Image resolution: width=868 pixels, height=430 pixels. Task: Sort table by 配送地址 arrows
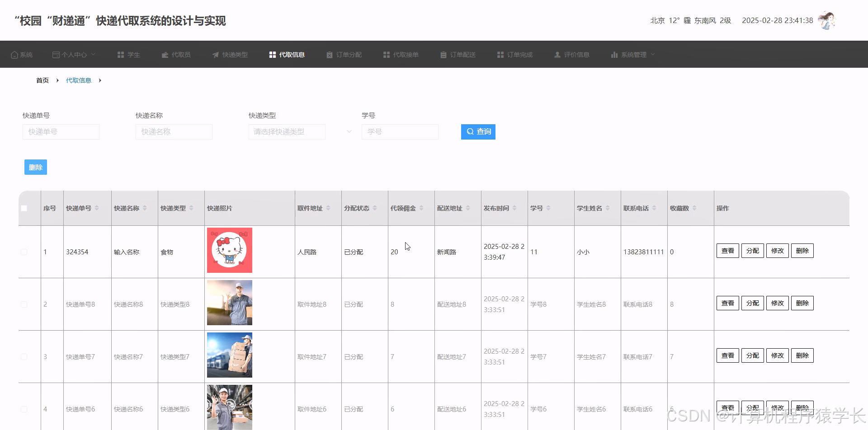tap(468, 208)
